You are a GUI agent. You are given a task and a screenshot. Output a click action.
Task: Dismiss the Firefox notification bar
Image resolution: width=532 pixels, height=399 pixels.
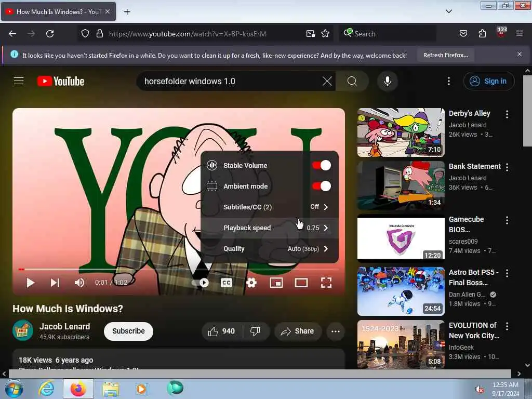click(519, 54)
